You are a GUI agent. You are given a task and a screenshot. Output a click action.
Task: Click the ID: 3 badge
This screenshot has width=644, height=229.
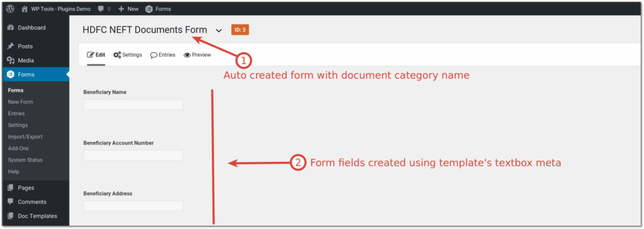(240, 30)
